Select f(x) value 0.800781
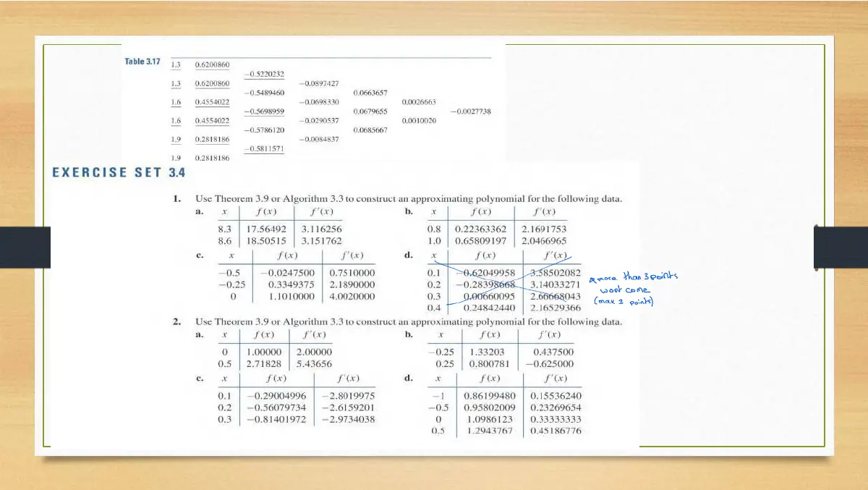This screenshot has width=868, height=490. click(x=489, y=363)
